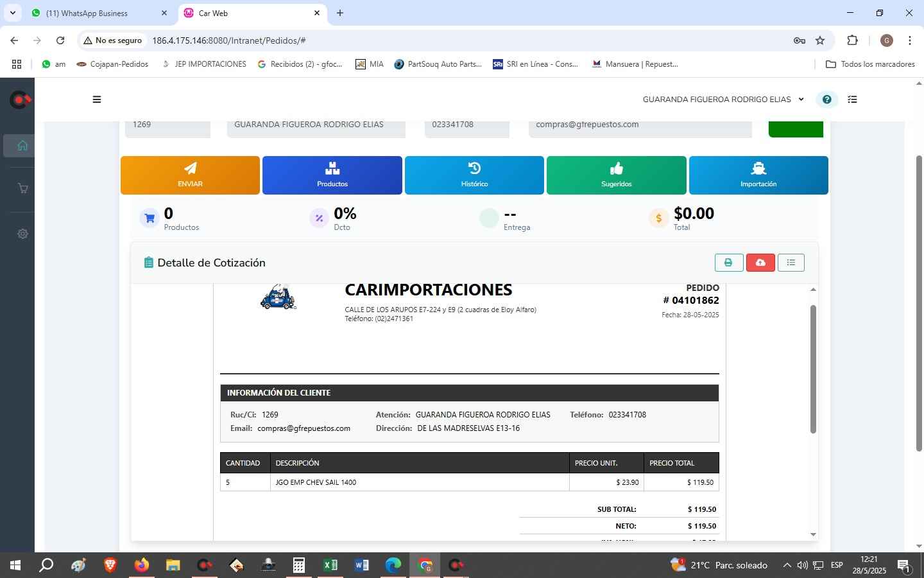This screenshot has height=578, width=924.
Task: Show hidden system tray icons
Action: (x=787, y=566)
